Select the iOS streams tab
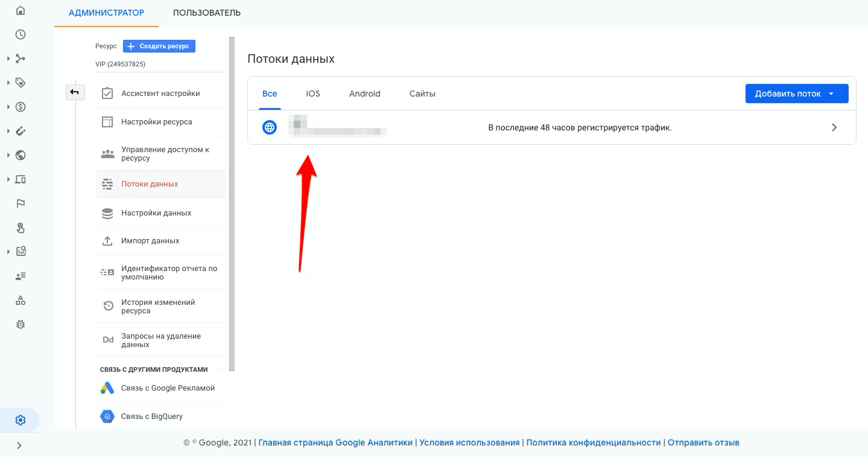 312,94
